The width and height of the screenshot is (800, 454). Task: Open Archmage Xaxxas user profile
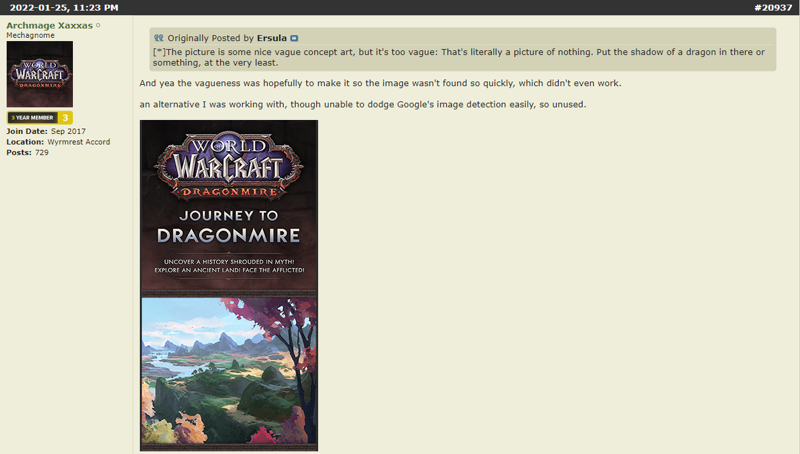[49, 26]
